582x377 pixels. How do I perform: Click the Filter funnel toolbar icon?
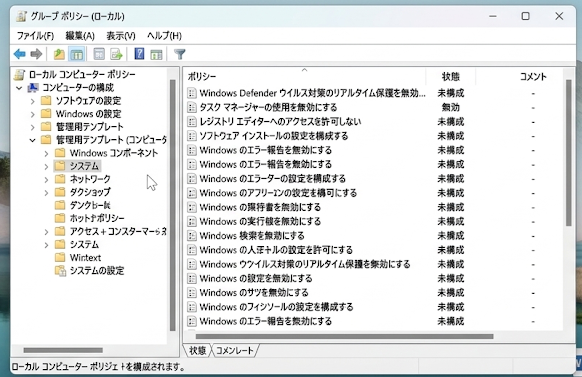tap(180, 54)
